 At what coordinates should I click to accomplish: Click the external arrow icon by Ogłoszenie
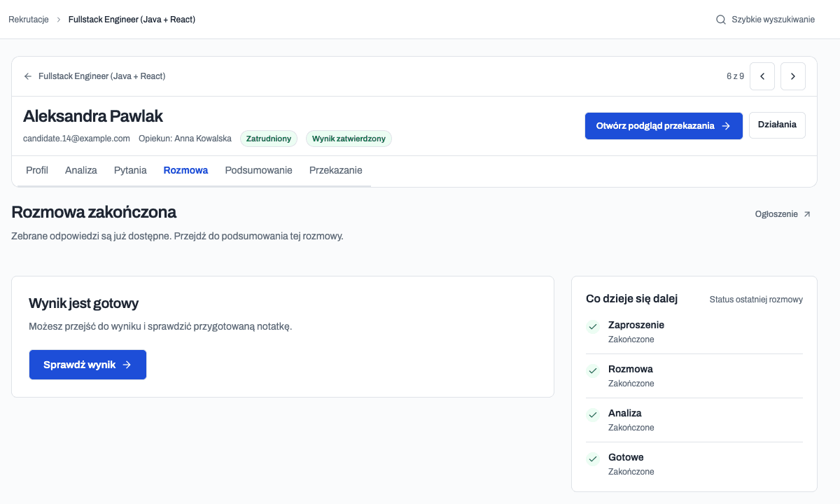click(x=807, y=214)
